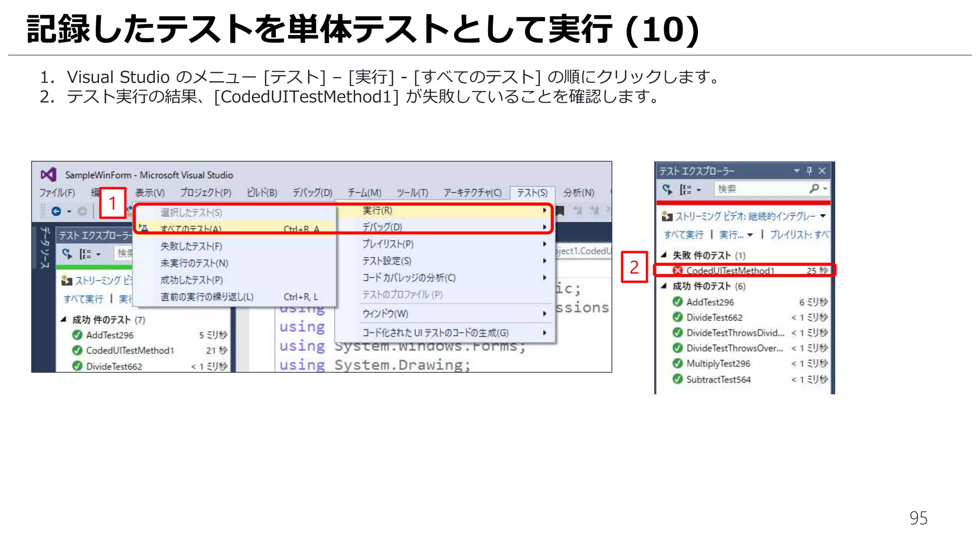Screen dimensions: 980x551
Task: Click the magnifier search icon in right Test Explorer
Action: point(814,188)
